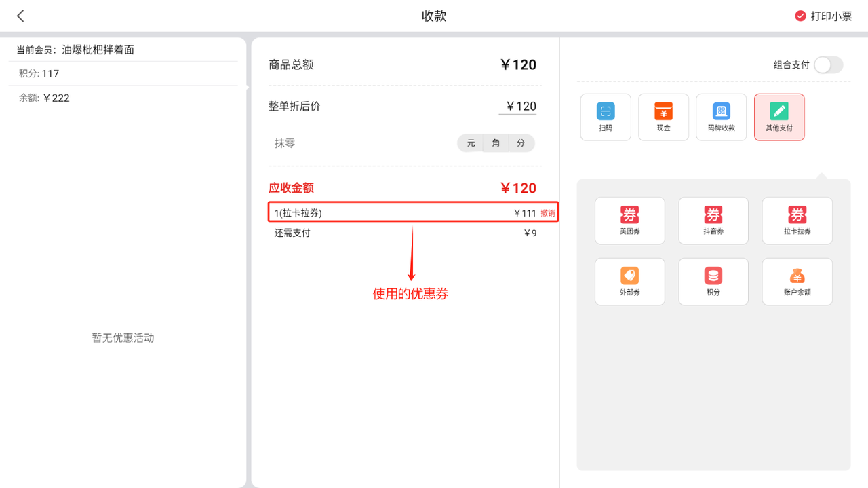Select the 扫码 scan payment icon

click(606, 117)
